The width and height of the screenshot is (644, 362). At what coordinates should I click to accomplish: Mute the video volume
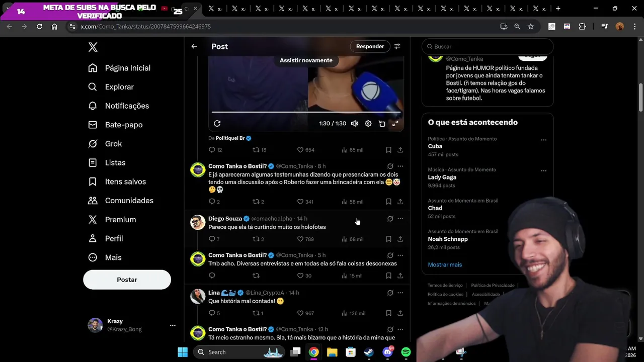point(355,123)
